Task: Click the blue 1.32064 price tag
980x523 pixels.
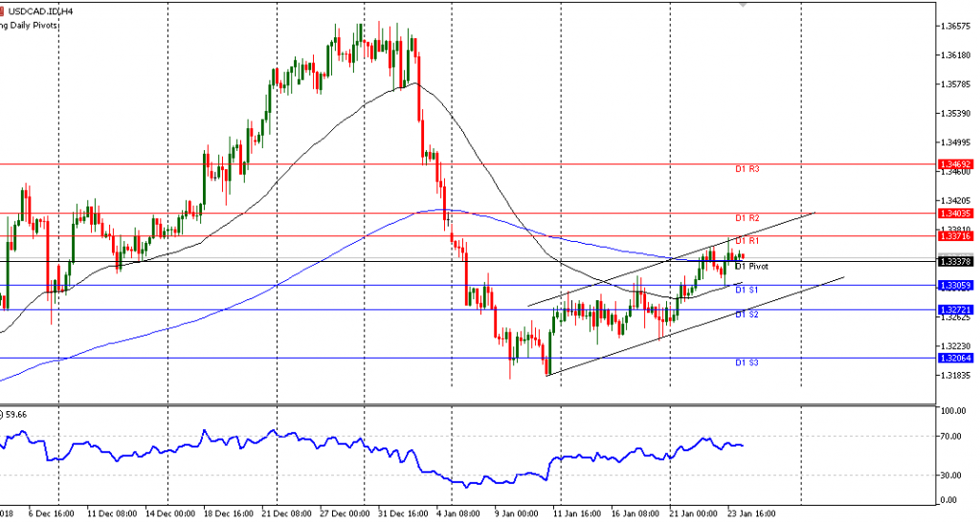Action: coord(956,359)
